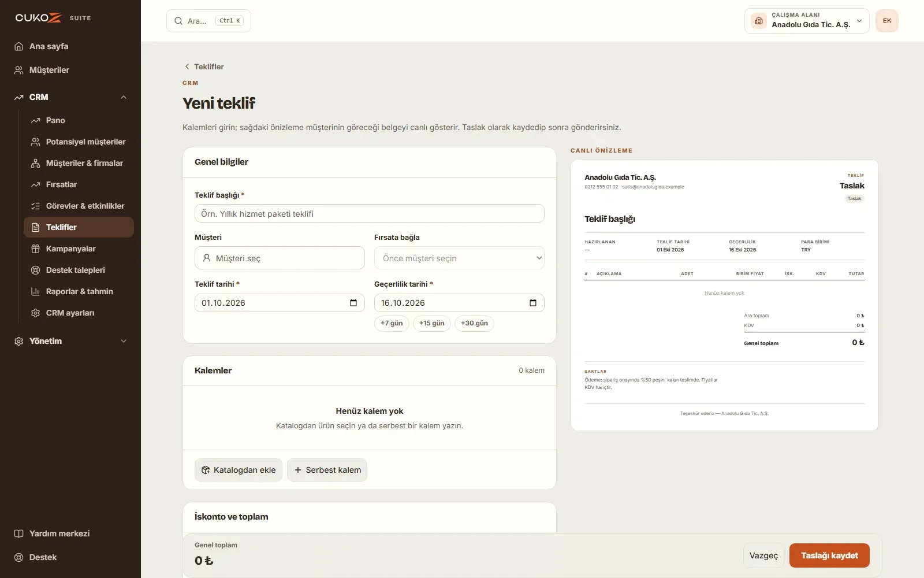
Task: Click the Müşteriler & firmalar org icon
Action: [x=35, y=163]
